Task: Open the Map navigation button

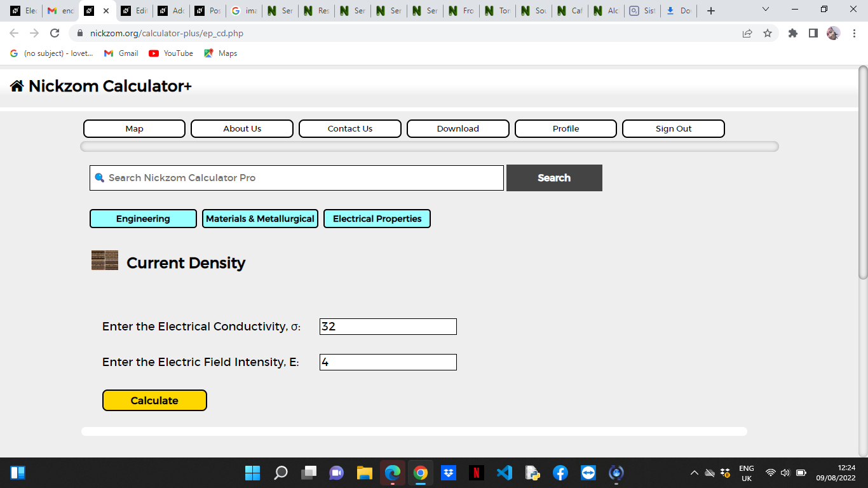Action: [134, 128]
